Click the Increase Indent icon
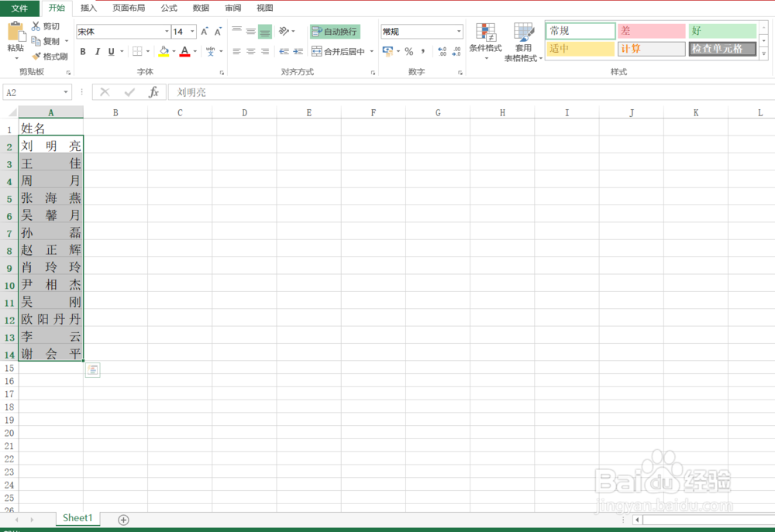The width and height of the screenshot is (775, 532). 298,51
